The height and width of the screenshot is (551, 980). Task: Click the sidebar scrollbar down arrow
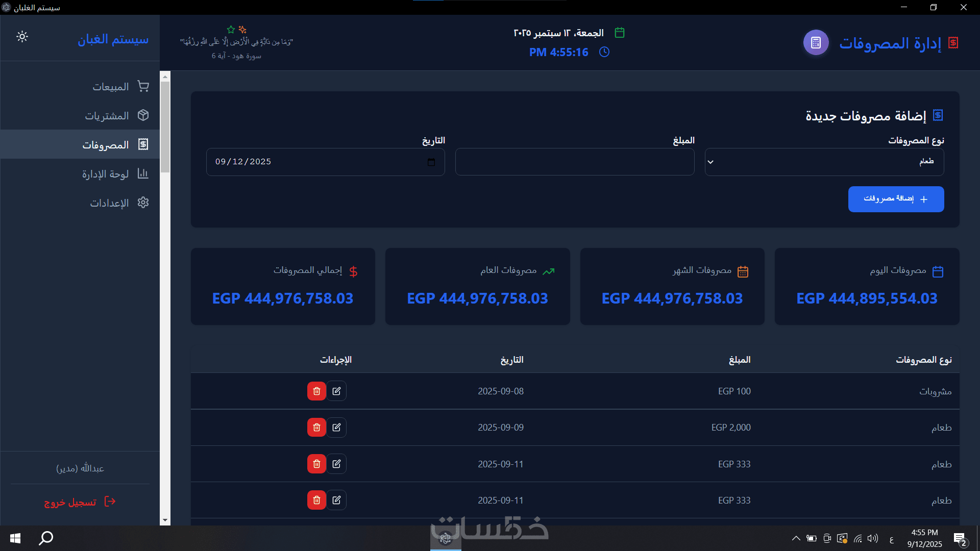point(165,520)
